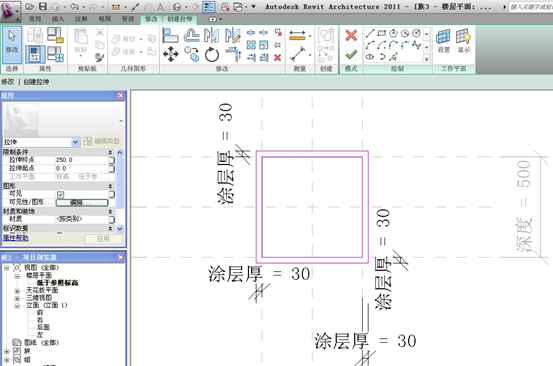Open Switch Windows icon in quick access toolbar

coord(238,6)
